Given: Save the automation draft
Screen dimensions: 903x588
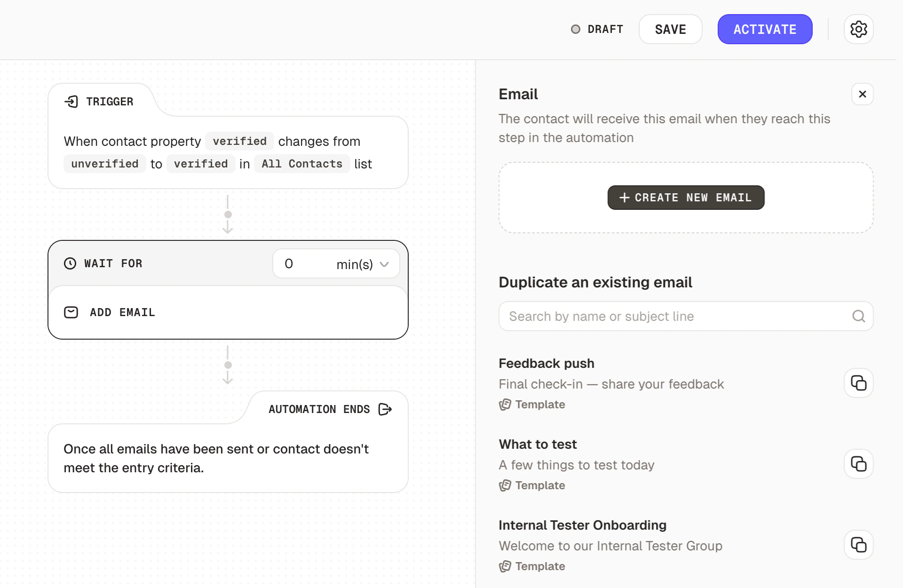Looking at the screenshot, I should [670, 29].
